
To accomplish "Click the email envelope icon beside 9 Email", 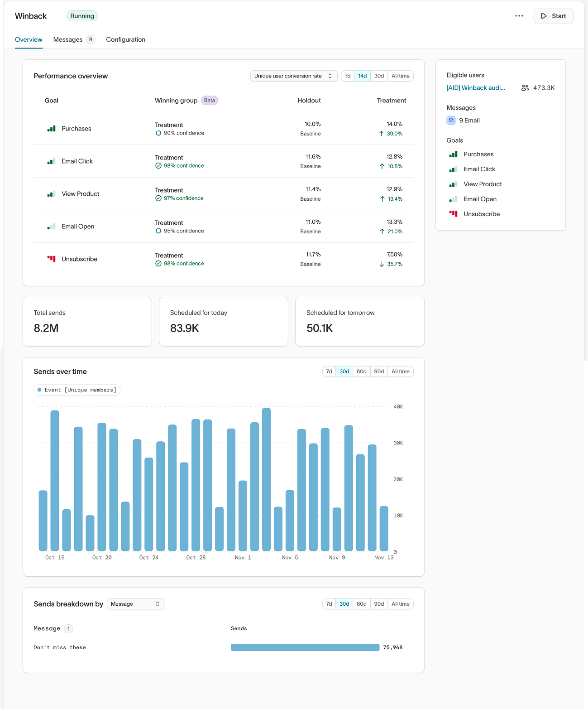I will coord(451,120).
